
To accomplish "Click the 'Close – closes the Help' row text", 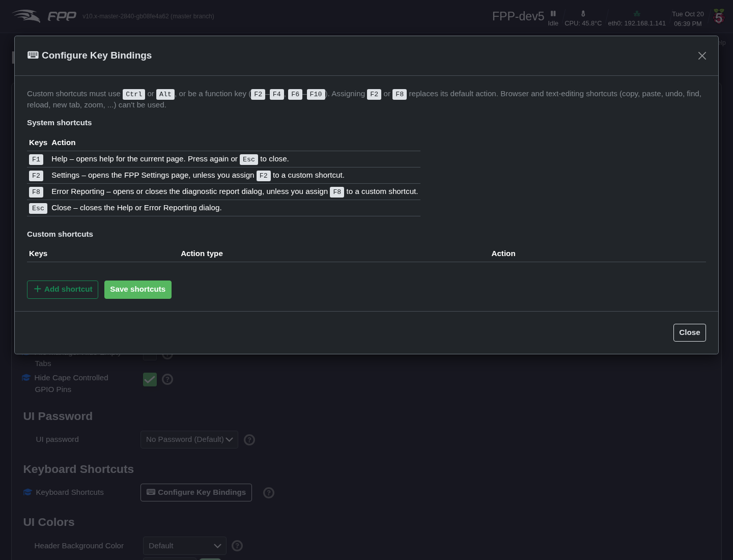I will 136,208.
